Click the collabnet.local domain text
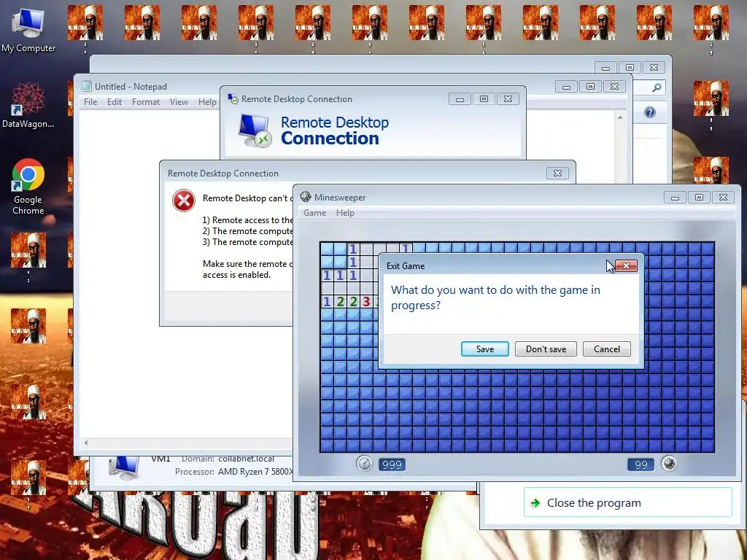 [x=247, y=459]
